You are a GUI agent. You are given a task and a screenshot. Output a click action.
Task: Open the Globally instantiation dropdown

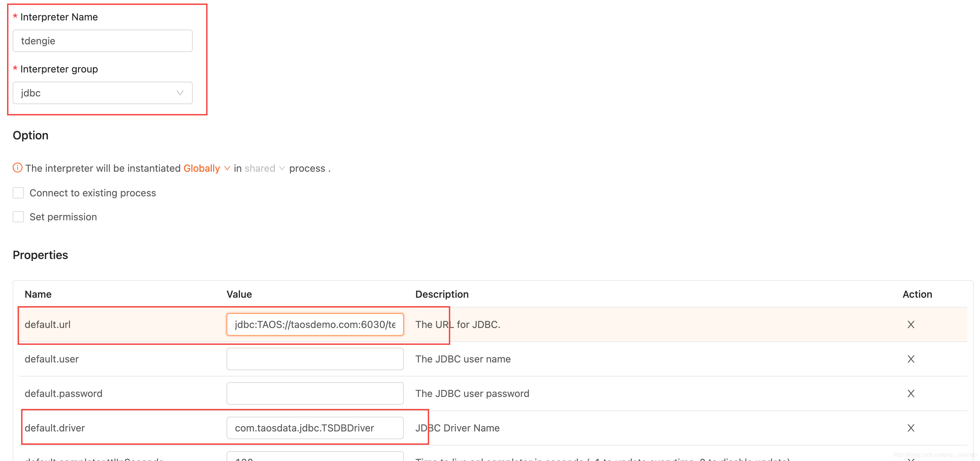pos(202,168)
